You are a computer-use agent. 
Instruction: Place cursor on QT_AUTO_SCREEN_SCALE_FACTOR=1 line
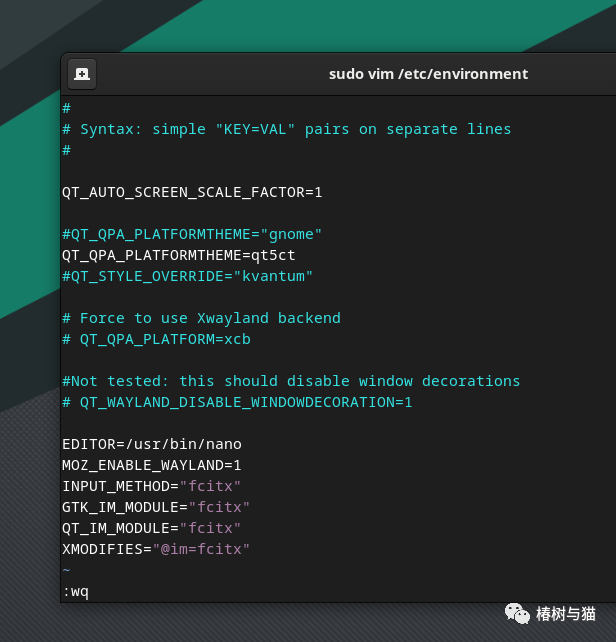[x=192, y=192]
